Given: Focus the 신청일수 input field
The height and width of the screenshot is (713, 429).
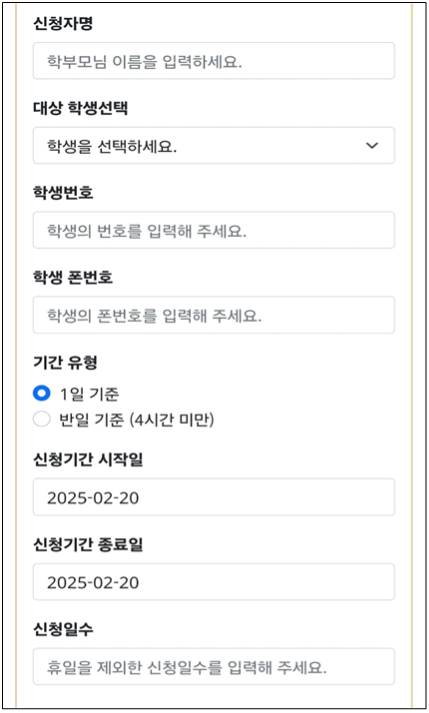Looking at the screenshot, I should point(214,667).
